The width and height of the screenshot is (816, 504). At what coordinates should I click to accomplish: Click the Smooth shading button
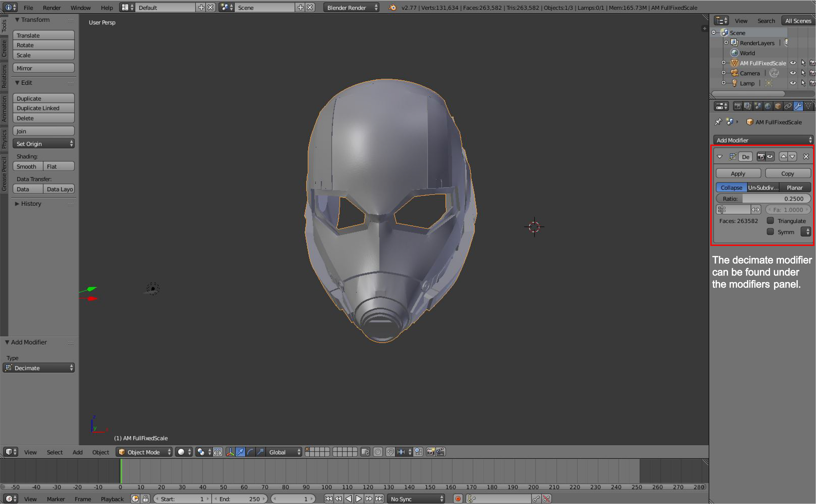[28, 166]
